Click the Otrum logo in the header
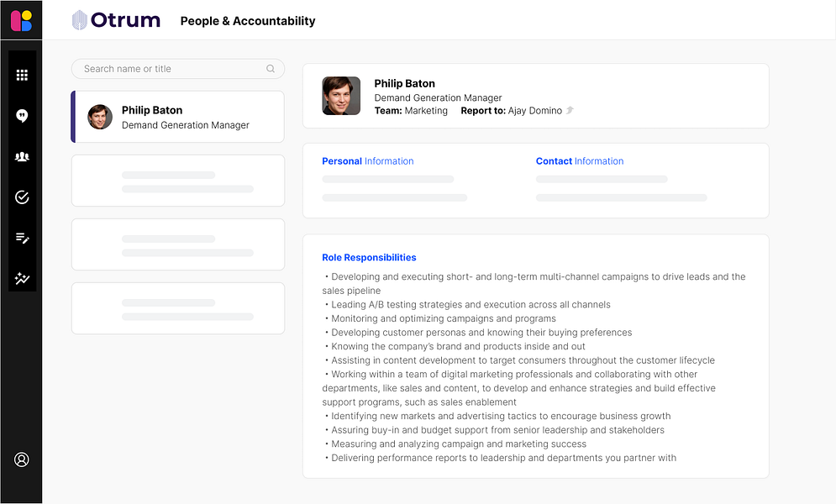 [x=116, y=20]
